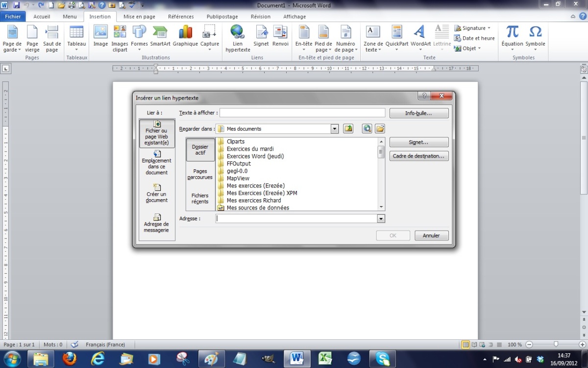588x368 pixels.
Task: Select the Cliparts folder
Action: pyautogui.click(x=236, y=141)
